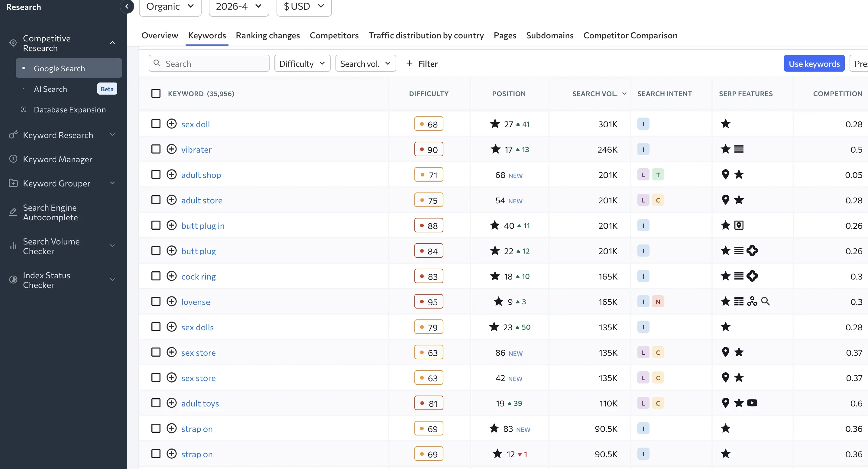Check the checkbox next to 'adult toys'
This screenshot has width=868, height=469.
point(156,403)
